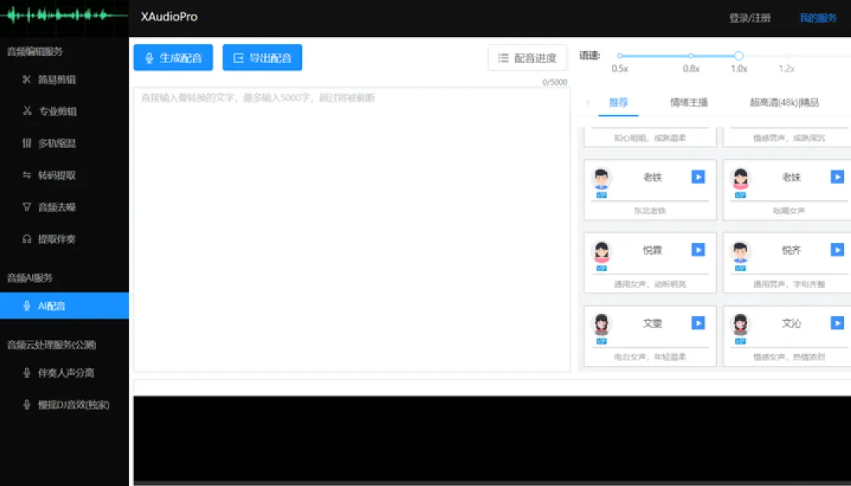851x486 pixels.
Task: Select 音频去噪 noise reduction
Action: click(56, 207)
